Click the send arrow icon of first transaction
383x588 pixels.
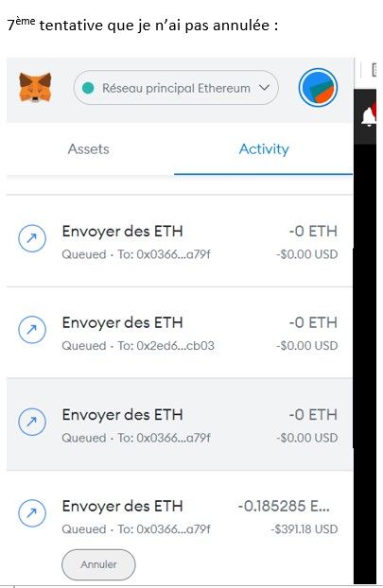32,238
